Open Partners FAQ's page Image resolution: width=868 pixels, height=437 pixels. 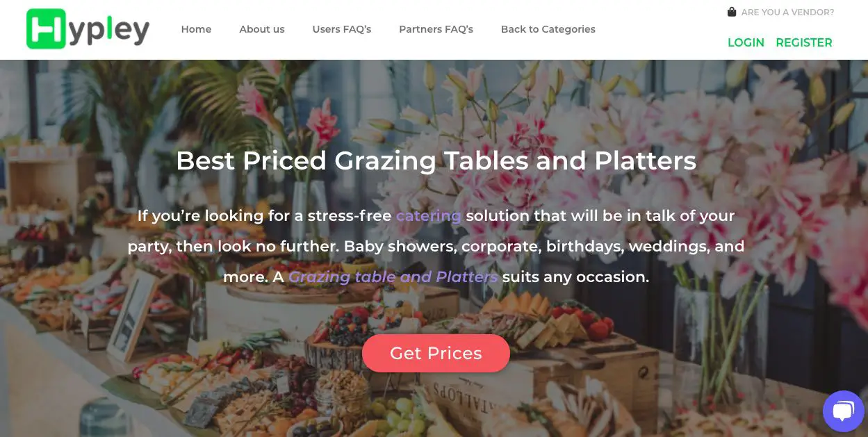[436, 29]
